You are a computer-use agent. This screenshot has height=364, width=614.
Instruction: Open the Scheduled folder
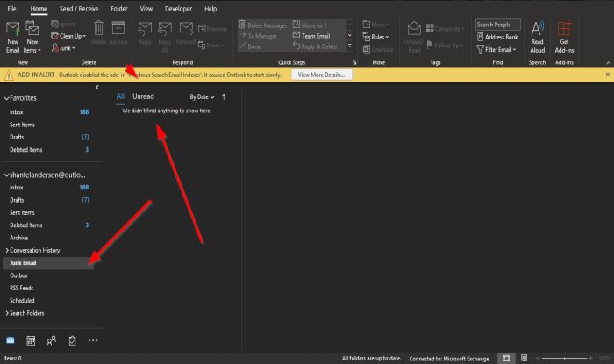49,300
